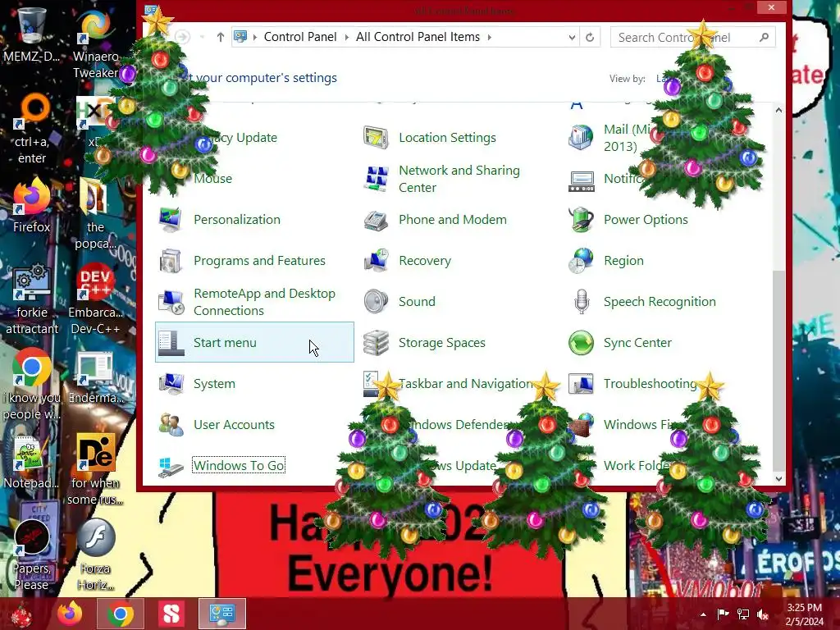Open the Storage Spaces icon
This screenshot has height=630, width=840.
tap(376, 343)
